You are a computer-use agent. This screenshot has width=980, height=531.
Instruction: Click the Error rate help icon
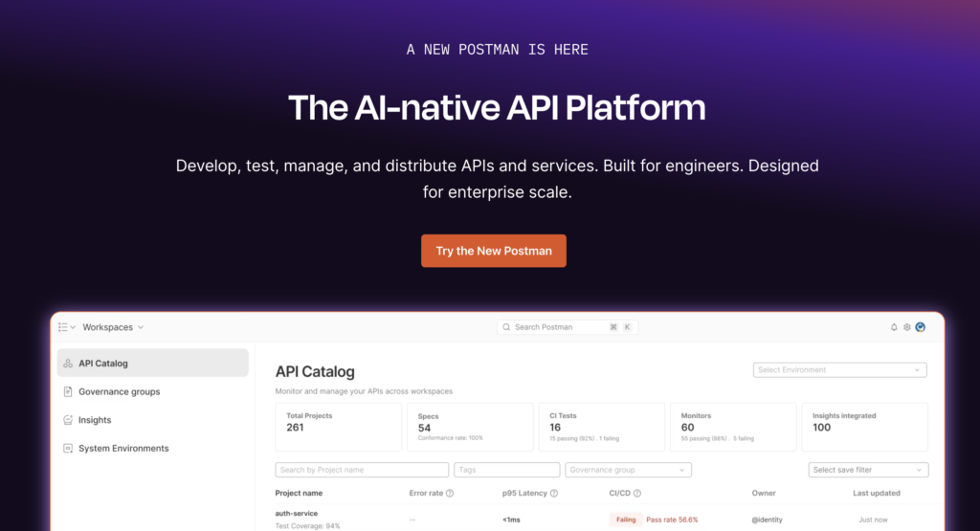click(x=450, y=494)
